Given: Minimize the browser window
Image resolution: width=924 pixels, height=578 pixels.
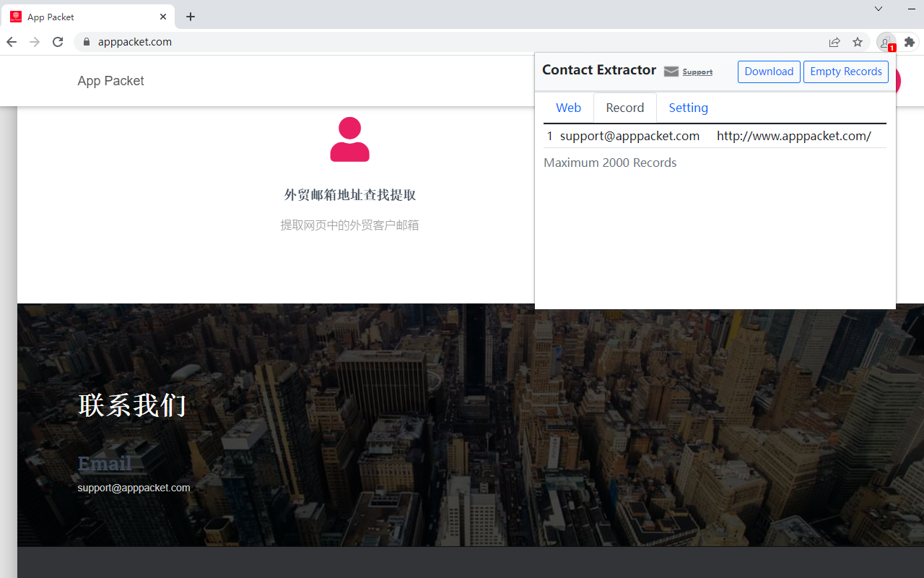Looking at the screenshot, I should click(x=911, y=9).
